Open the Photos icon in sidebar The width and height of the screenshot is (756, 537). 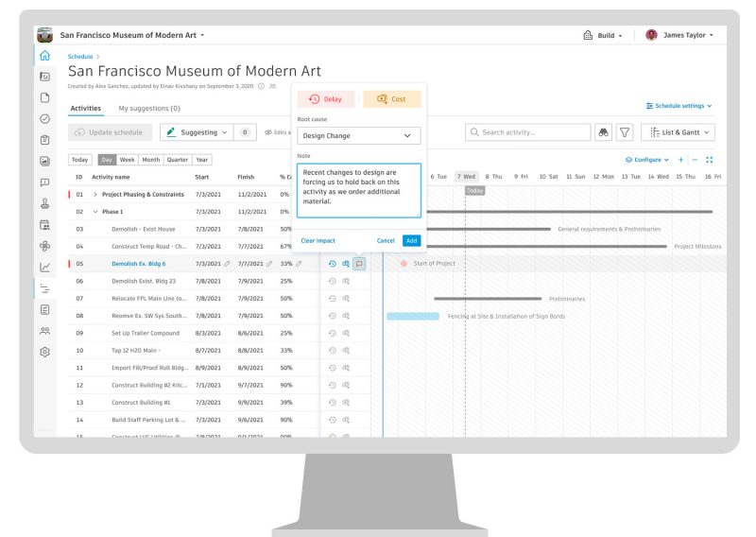44,161
